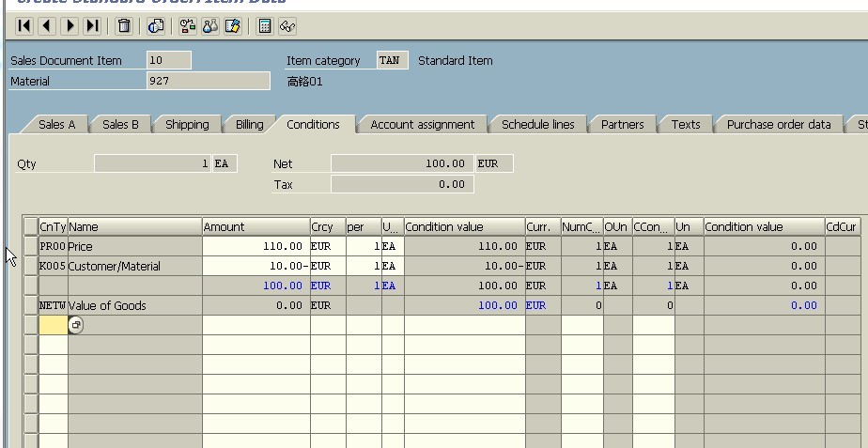Viewport: 868px width, 448px height.
Task: Click the NETW blue condition value 100.00
Action: 465,305
